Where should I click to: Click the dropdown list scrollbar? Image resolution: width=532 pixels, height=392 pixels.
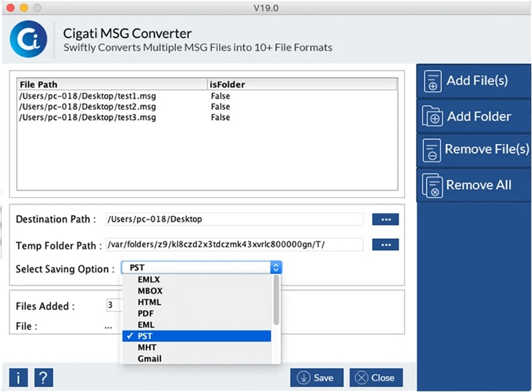click(276, 300)
